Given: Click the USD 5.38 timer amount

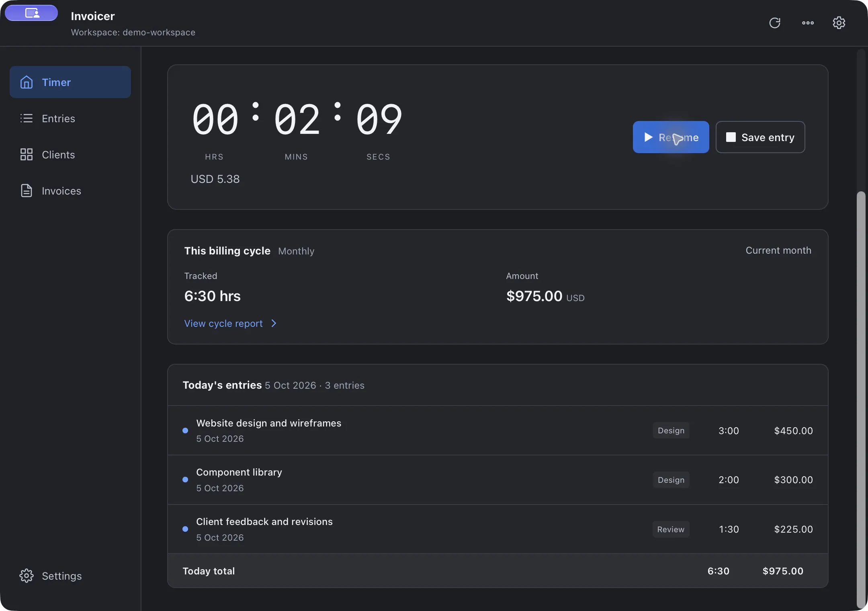Looking at the screenshot, I should click(x=215, y=179).
